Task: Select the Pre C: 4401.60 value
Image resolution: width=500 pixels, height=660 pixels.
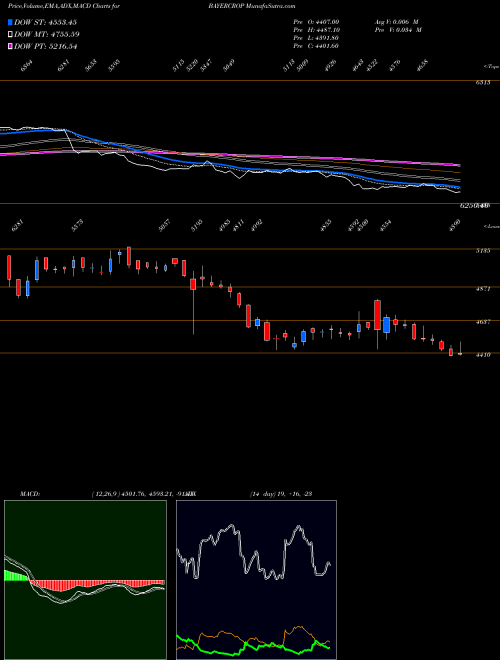Action: coord(316,46)
